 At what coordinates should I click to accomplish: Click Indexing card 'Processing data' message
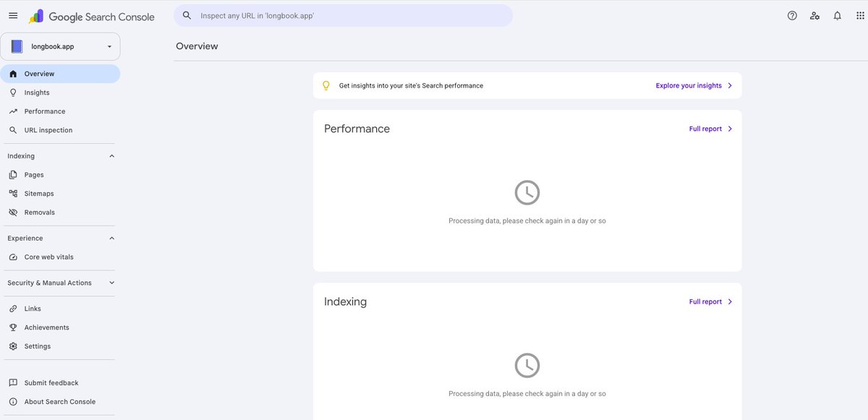527,394
